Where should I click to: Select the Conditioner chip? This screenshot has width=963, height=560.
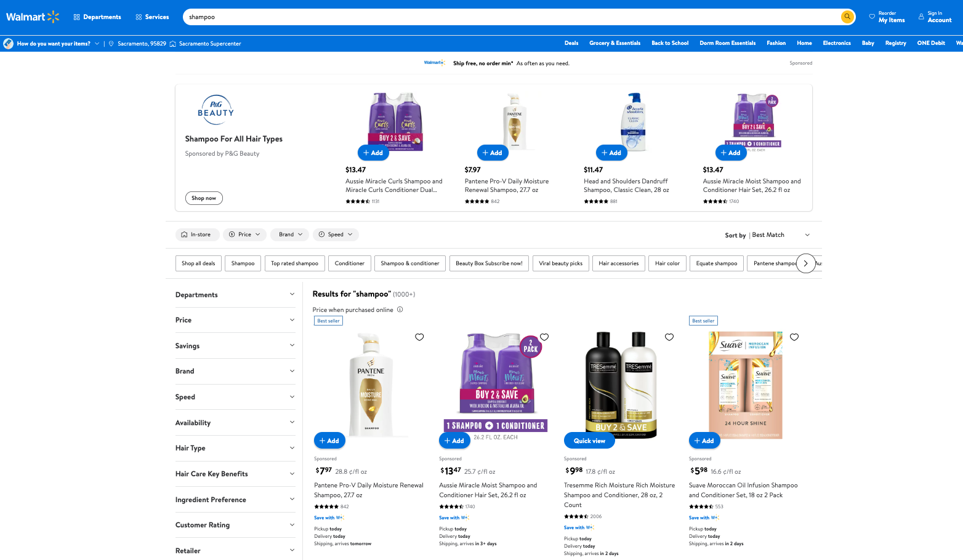[x=350, y=263]
